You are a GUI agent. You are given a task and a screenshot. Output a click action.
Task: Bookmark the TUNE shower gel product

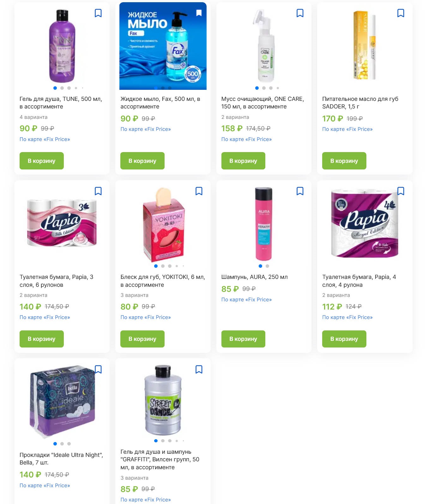click(98, 13)
